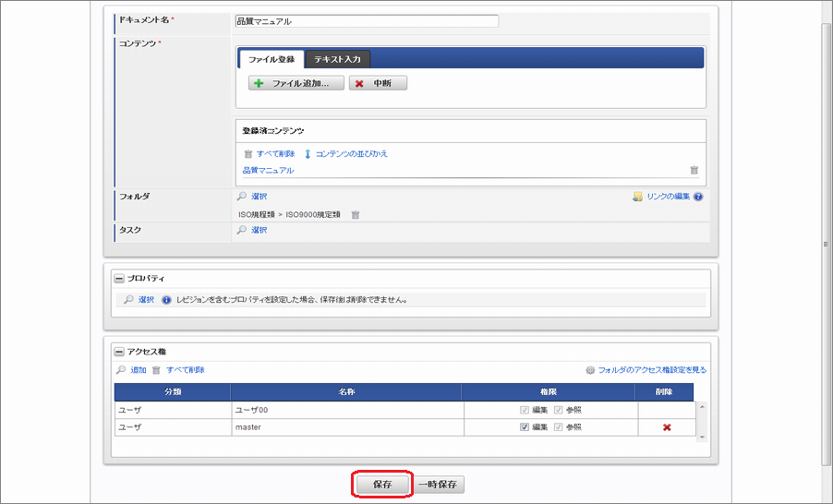Click the 一時保存 button
The width and height of the screenshot is (833, 504).
[x=438, y=485]
